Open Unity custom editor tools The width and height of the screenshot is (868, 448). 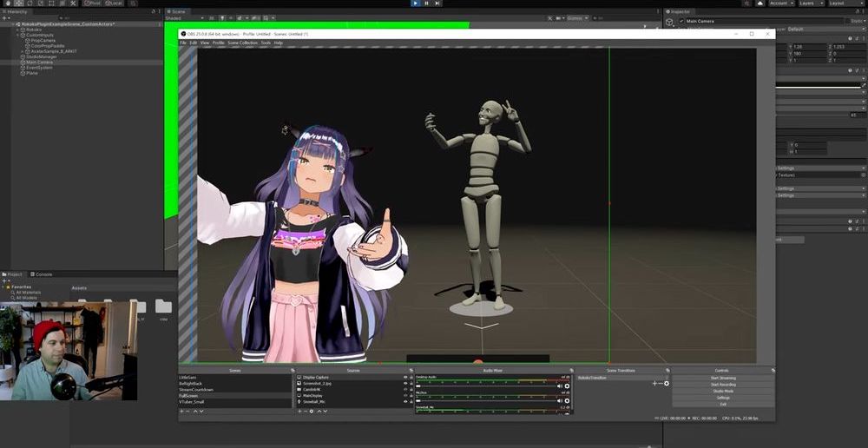(73, 3)
